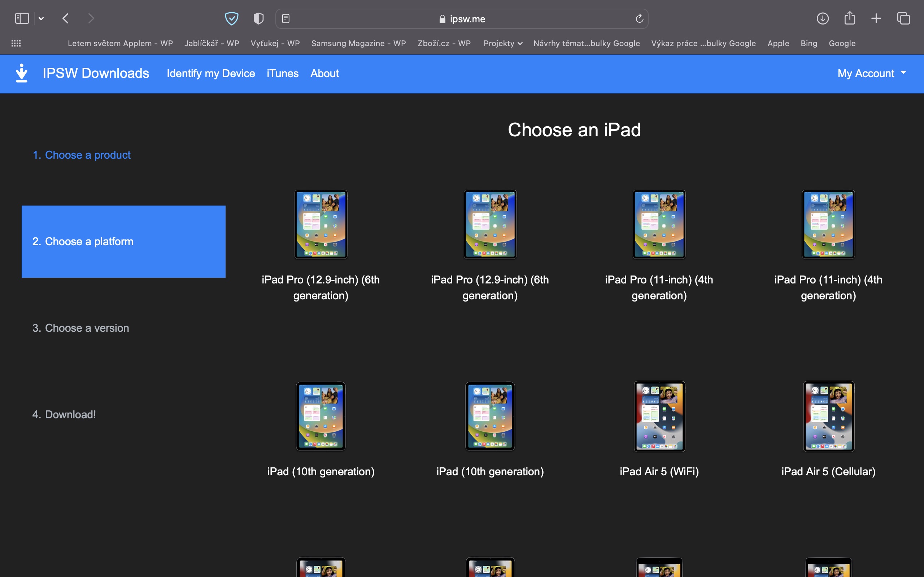924x577 pixels.
Task: Expand the My Account dropdown
Action: (x=872, y=73)
